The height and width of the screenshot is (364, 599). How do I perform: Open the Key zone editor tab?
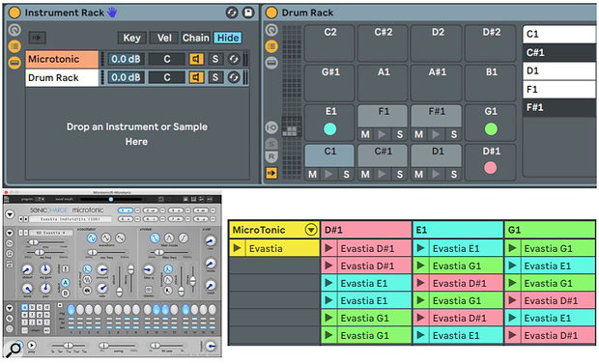[x=131, y=38]
